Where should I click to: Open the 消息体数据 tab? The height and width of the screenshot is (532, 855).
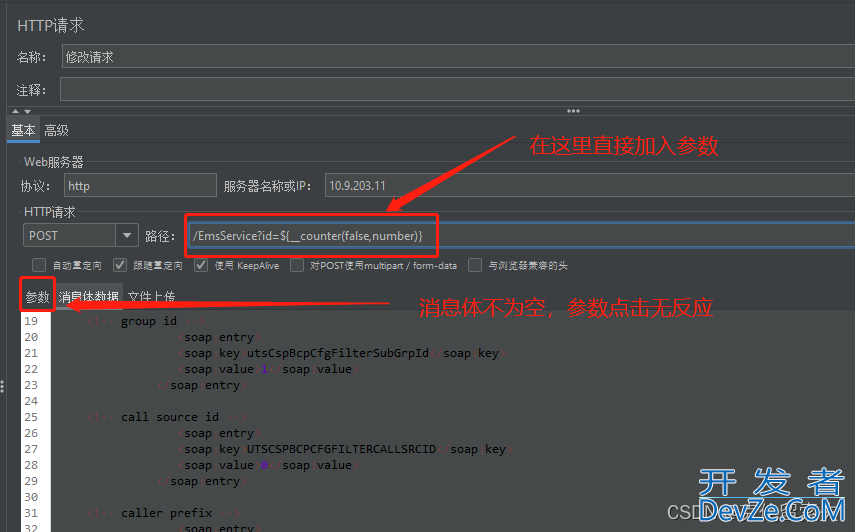89,297
